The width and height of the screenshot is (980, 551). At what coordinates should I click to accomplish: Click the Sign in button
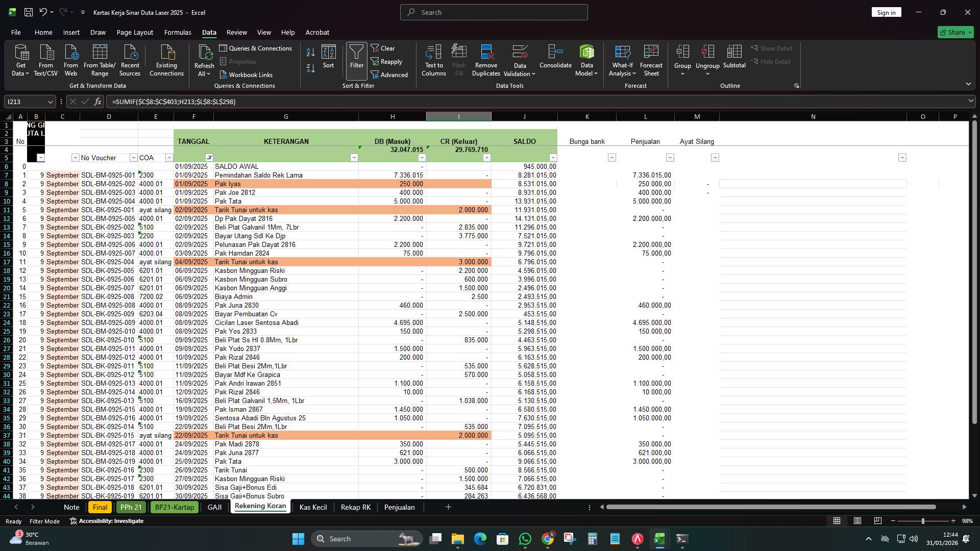[887, 12]
